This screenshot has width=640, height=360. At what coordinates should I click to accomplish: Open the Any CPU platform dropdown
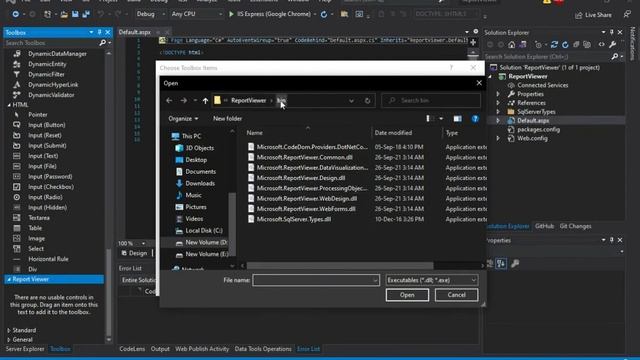coord(220,14)
